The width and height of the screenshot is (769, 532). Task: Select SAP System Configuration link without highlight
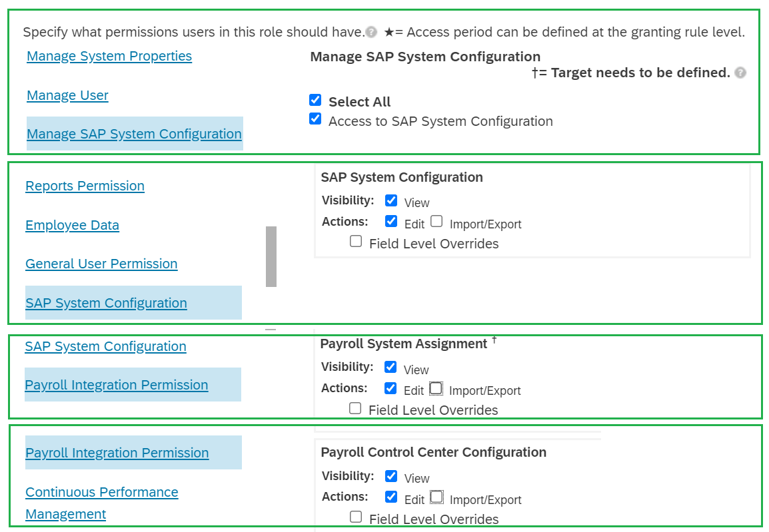click(105, 346)
